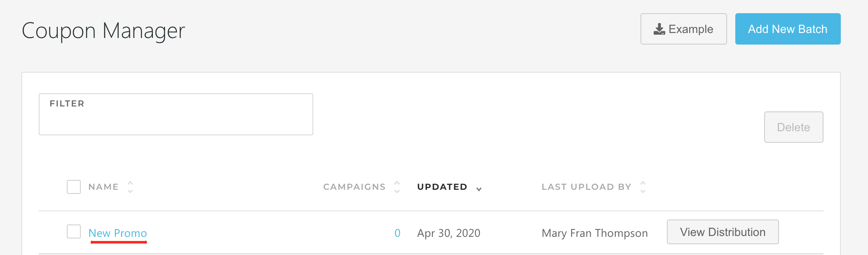The height and width of the screenshot is (255, 868).
Task: Tick the select-all checkbox beside Name header
Action: coord(74,187)
